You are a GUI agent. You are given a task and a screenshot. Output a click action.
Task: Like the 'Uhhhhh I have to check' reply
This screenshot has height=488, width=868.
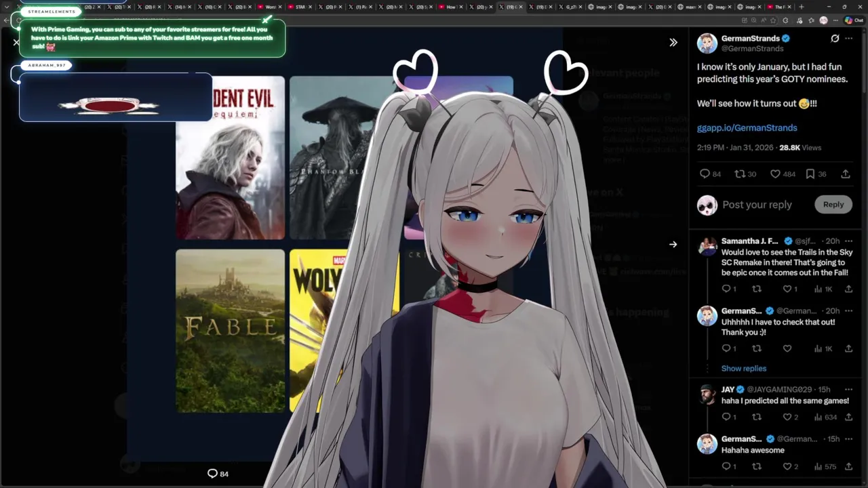coord(787,348)
